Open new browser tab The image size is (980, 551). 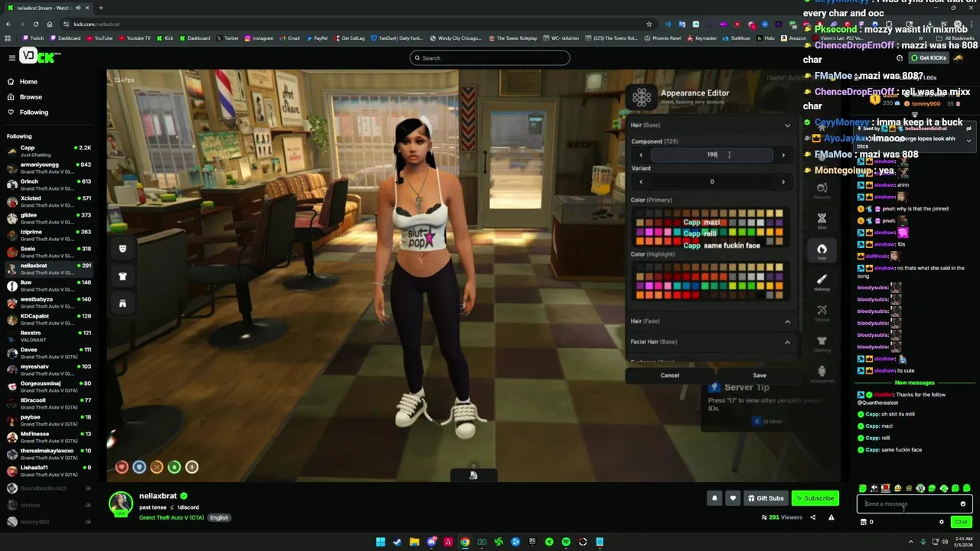(x=100, y=8)
